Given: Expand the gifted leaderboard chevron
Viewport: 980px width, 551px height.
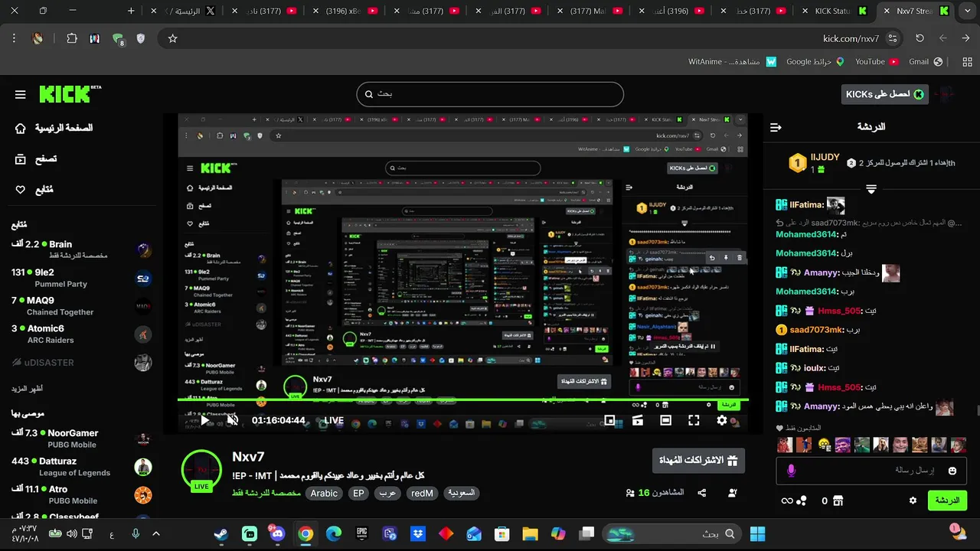Looking at the screenshot, I should [871, 188].
